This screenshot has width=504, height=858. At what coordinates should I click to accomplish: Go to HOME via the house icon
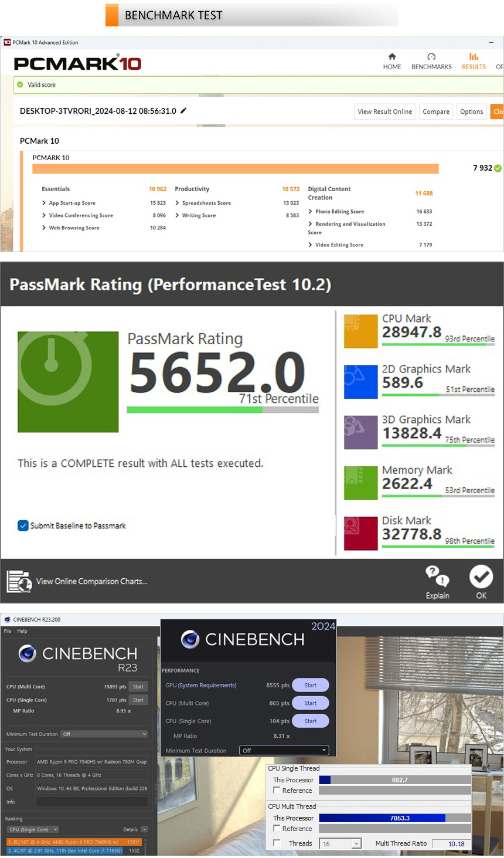392,56
